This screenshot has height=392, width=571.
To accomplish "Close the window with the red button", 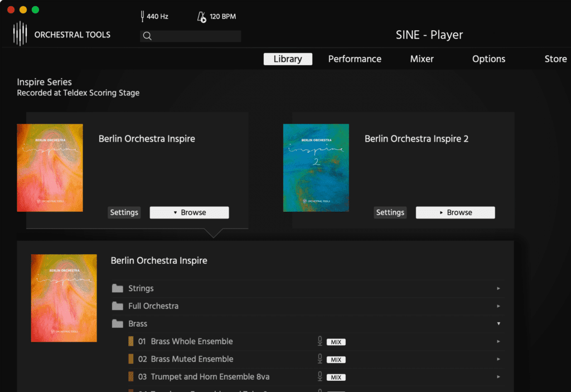I will 11,10.
